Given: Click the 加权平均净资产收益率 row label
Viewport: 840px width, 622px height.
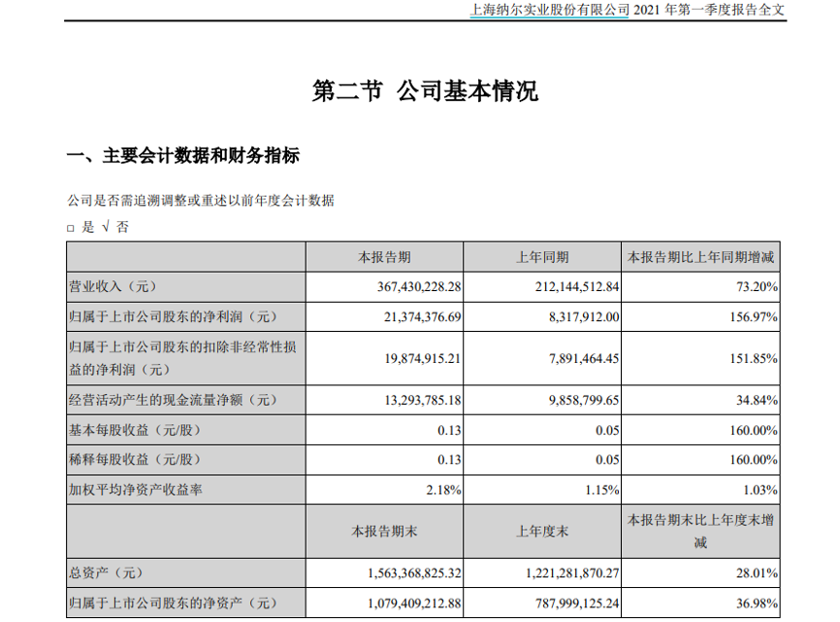Looking at the screenshot, I should tap(136, 490).
